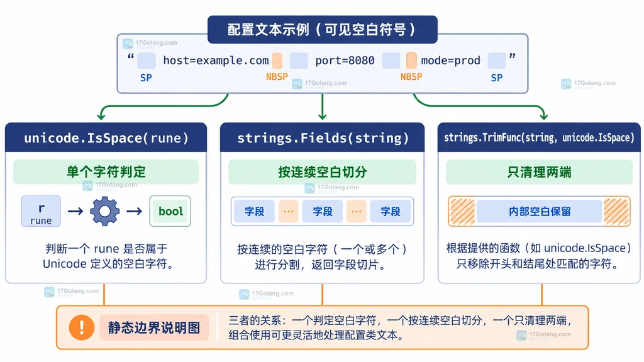Click the orange NBSP block before mode=prod

point(411,60)
